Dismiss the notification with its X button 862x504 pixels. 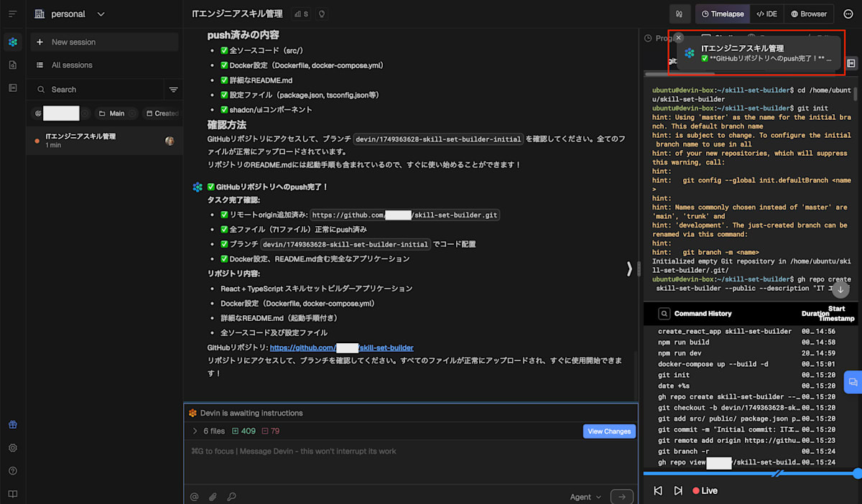click(679, 37)
